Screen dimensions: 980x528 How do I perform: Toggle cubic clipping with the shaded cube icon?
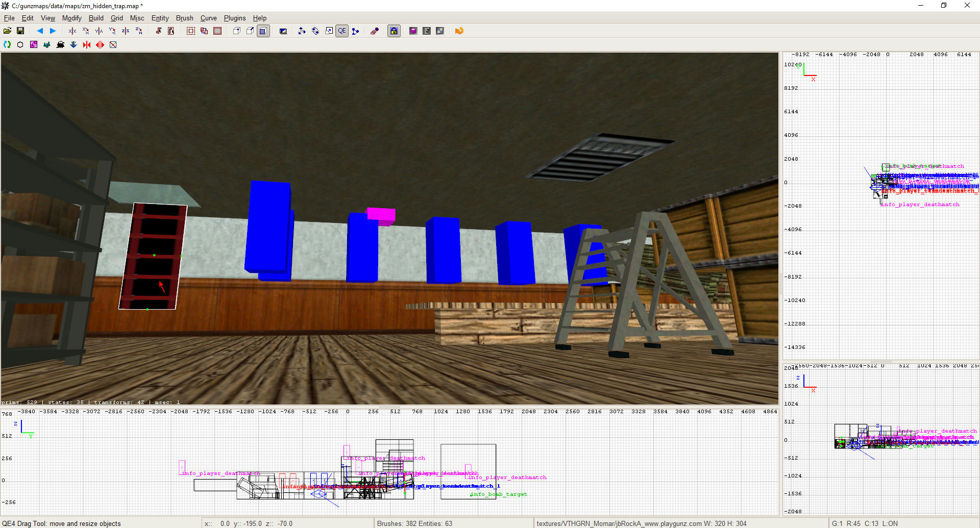point(263,31)
